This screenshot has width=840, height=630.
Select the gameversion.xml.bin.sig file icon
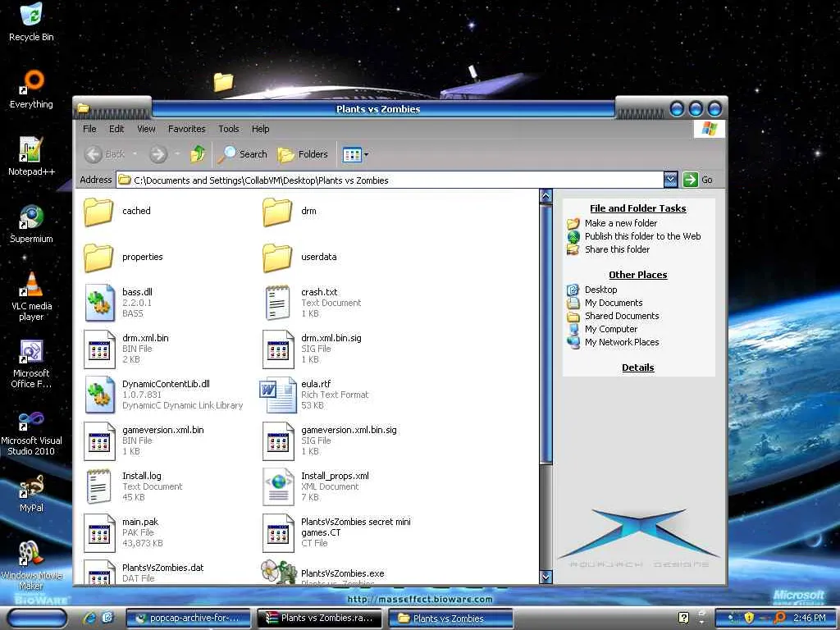click(x=279, y=441)
